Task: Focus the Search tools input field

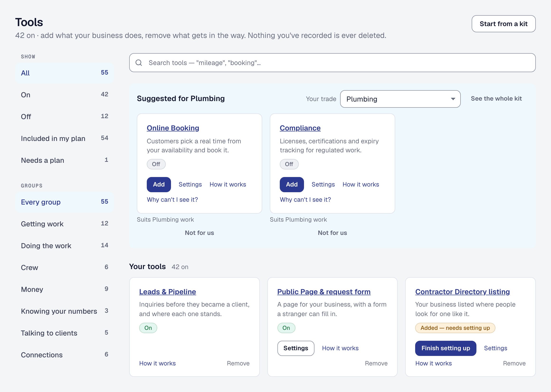Action: (332, 63)
